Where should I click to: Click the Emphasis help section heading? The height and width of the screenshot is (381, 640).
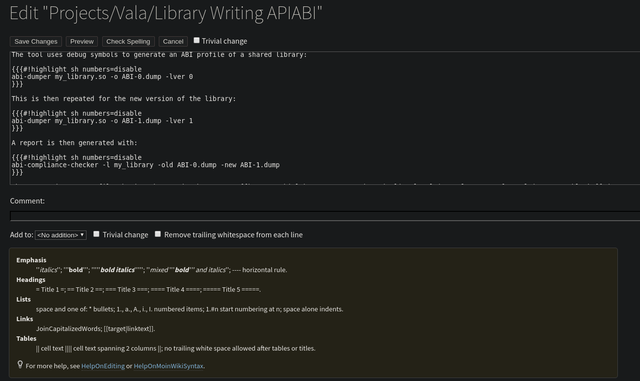pos(31,260)
